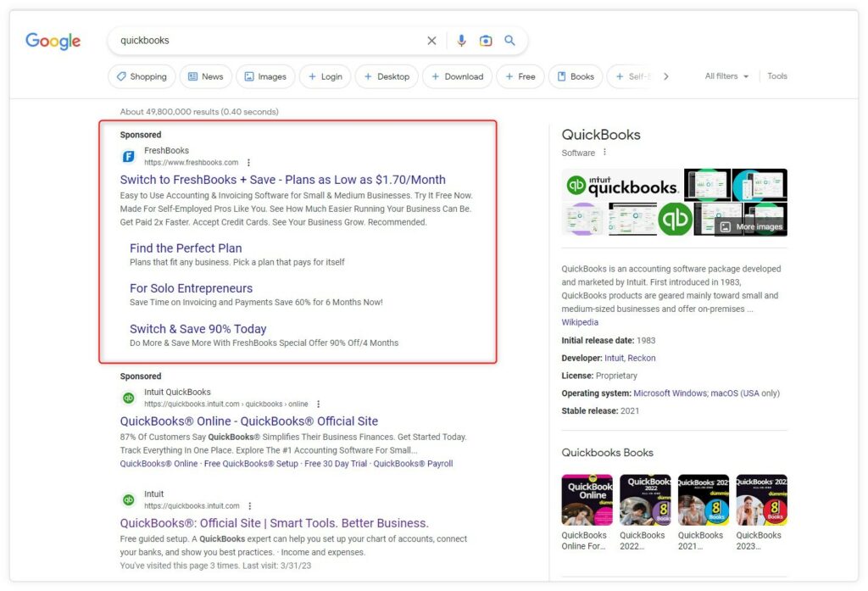868x591 pixels.
Task: Open the three-dot menu beside freshbooks.com URL
Action: click(x=248, y=163)
